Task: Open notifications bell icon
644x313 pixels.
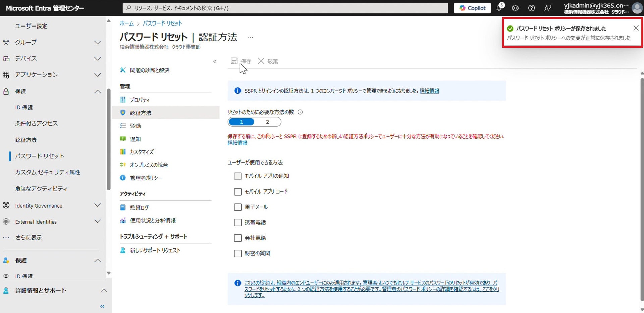Action: (499, 8)
